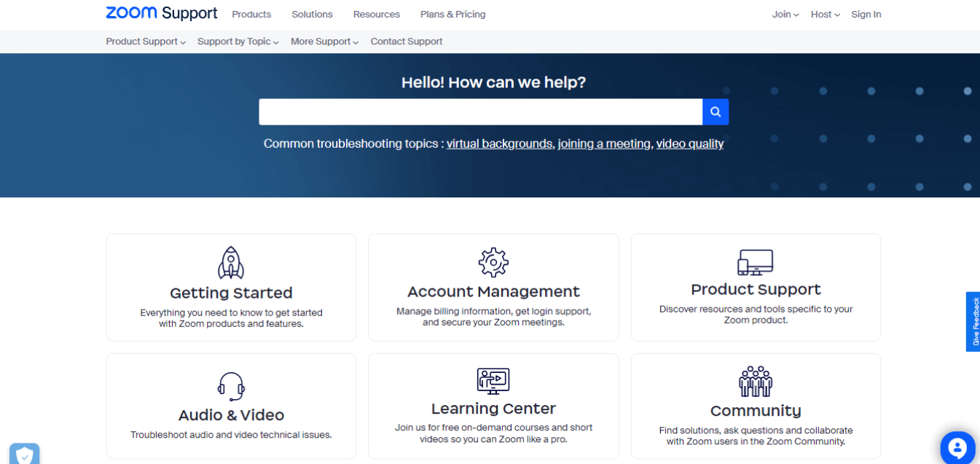Open the Product Support card heading
The width and height of the screenshot is (980, 464).
pos(756,289)
